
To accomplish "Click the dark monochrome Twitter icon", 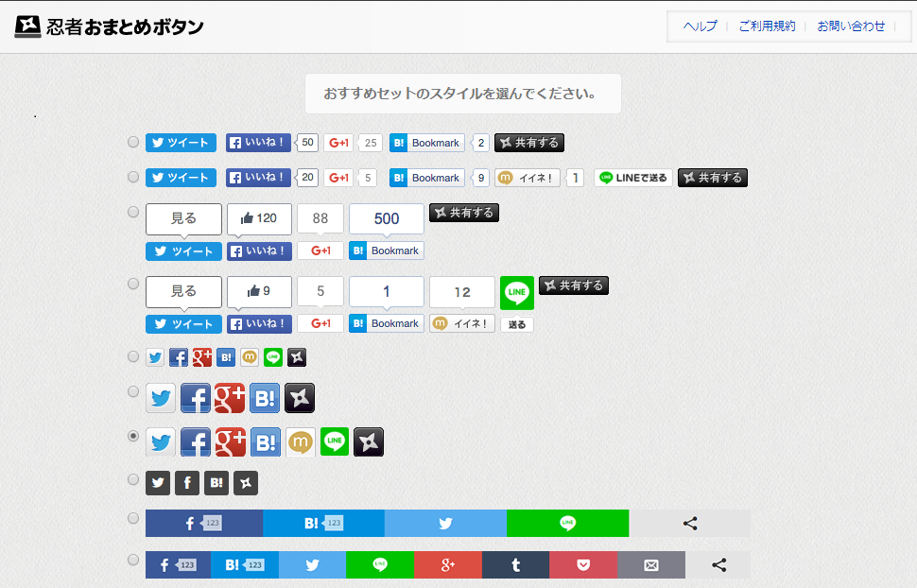I will (158, 483).
